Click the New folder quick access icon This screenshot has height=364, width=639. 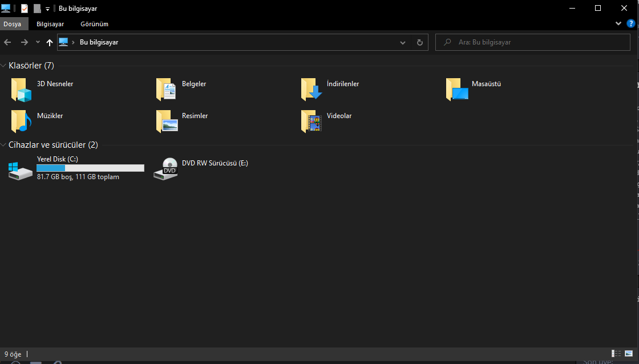(37, 8)
